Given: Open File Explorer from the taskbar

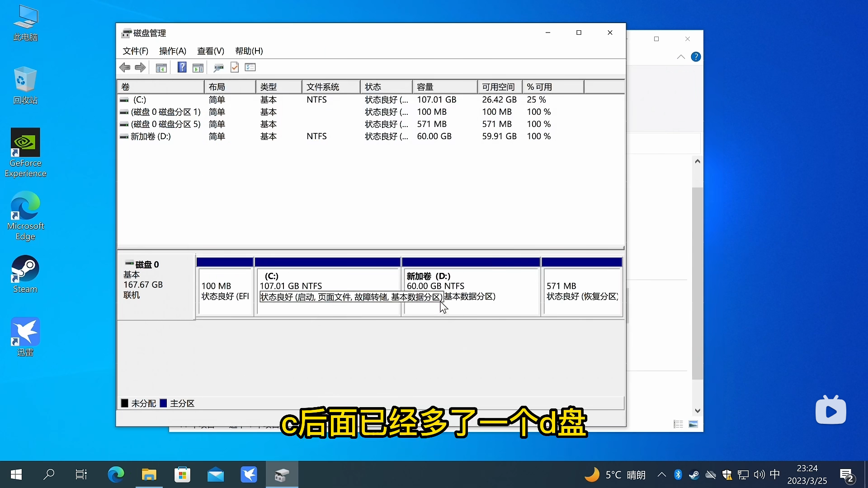Looking at the screenshot, I should pyautogui.click(x=149, y=474).
